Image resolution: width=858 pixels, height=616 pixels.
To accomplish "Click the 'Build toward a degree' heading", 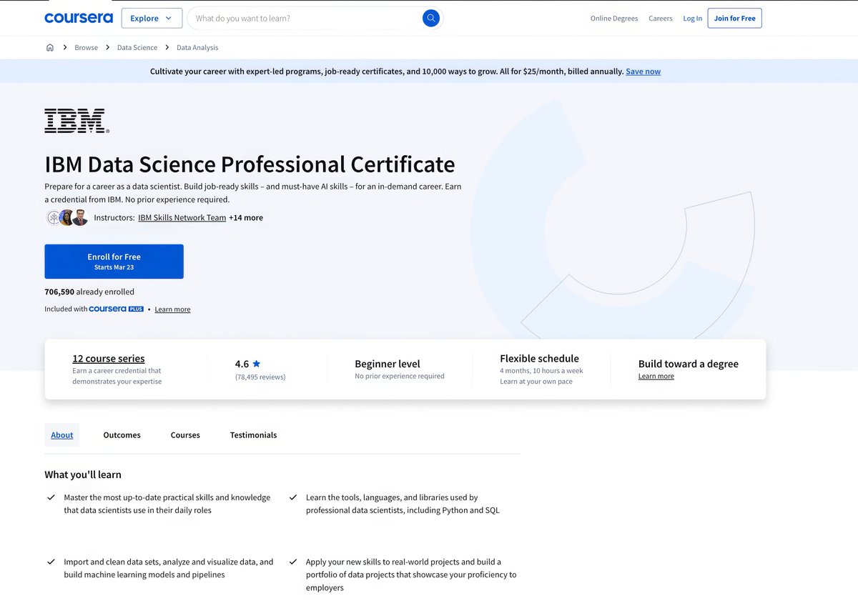I will (x=689, y=364).
